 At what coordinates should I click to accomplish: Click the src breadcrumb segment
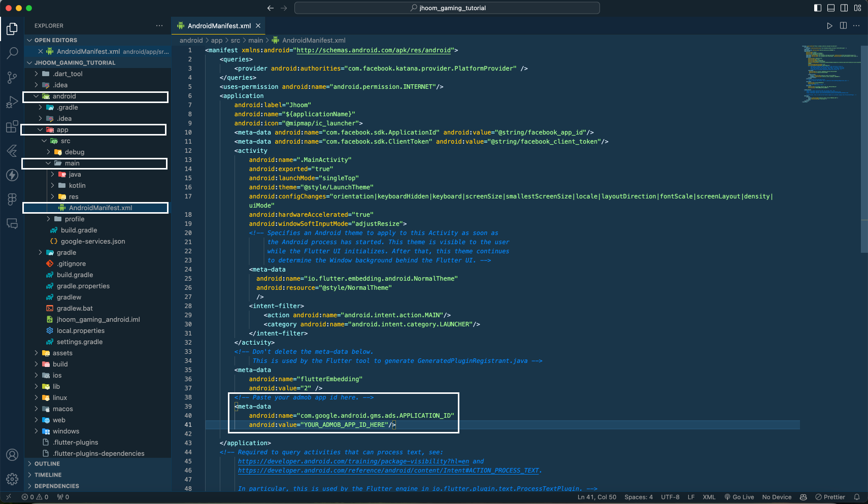point(235,41)
